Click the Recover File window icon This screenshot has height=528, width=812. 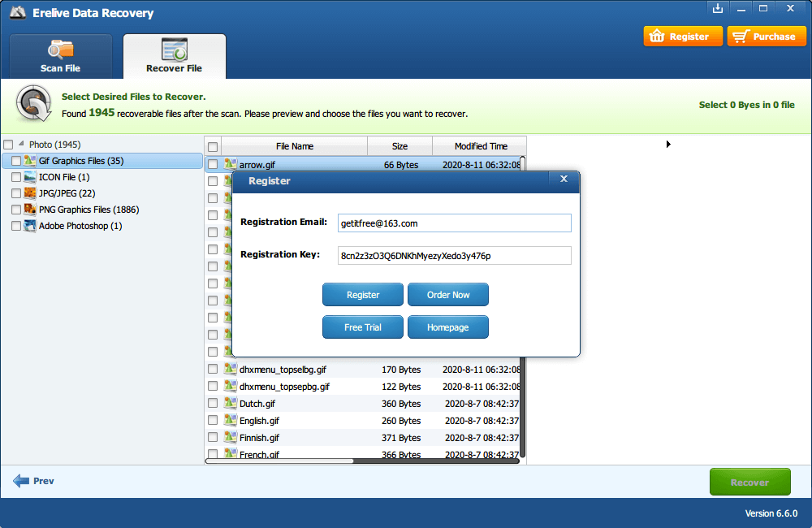click(x=175, y=50)
